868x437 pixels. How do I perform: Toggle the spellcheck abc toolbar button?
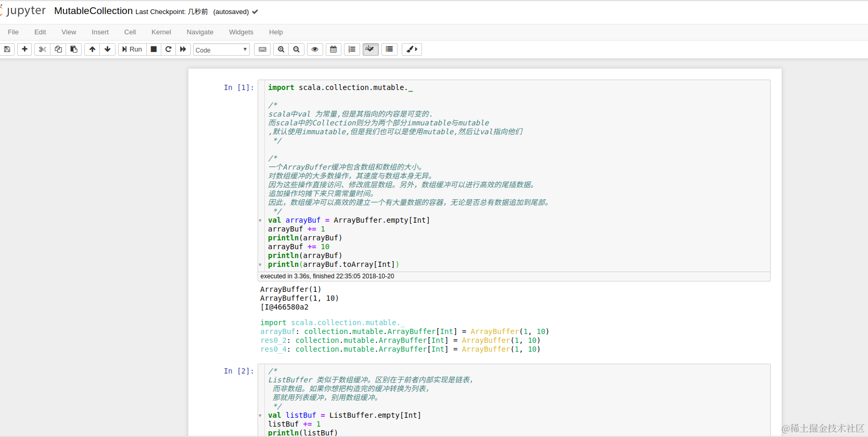pyautogui.click(x=370, y=49)
